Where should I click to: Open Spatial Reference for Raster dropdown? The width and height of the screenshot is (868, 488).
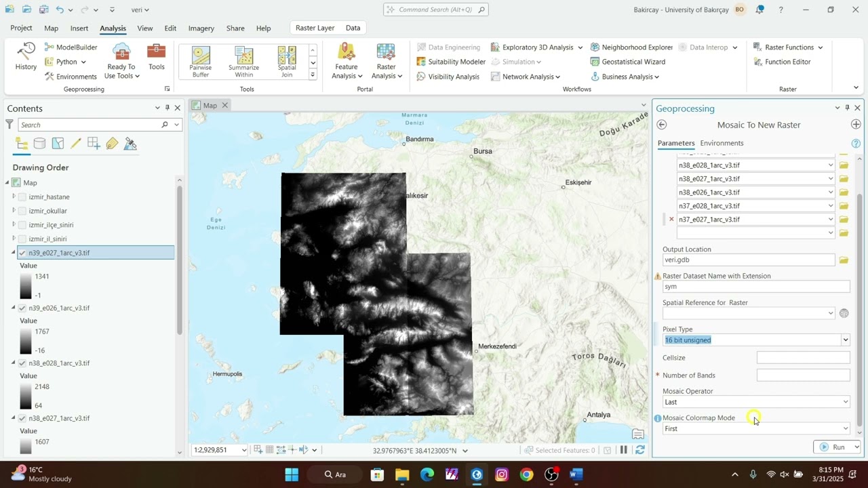[x=831, y=313]
